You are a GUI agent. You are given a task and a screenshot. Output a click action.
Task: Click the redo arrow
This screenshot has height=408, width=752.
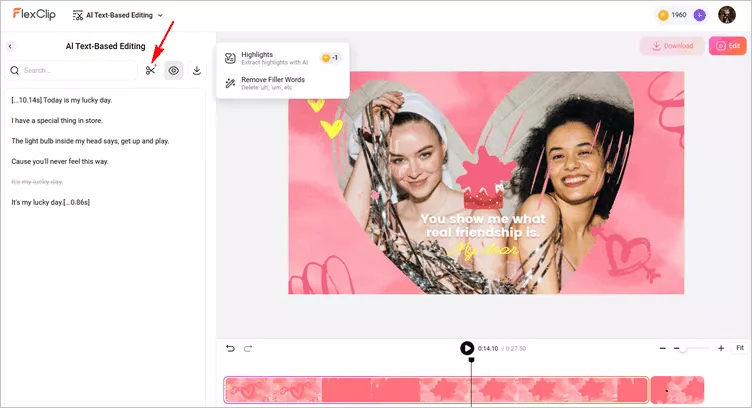(248, 348)
